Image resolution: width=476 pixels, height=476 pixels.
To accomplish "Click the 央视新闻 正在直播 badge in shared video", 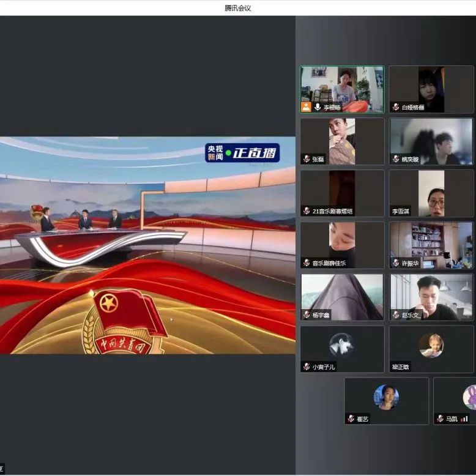I will point(242,153).
